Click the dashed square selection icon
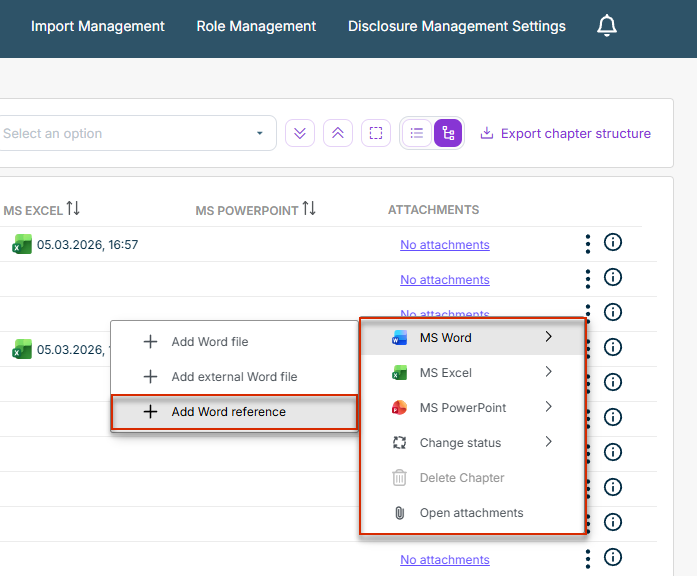The height and width of the screenshot is (576, 697). [375, 133]
